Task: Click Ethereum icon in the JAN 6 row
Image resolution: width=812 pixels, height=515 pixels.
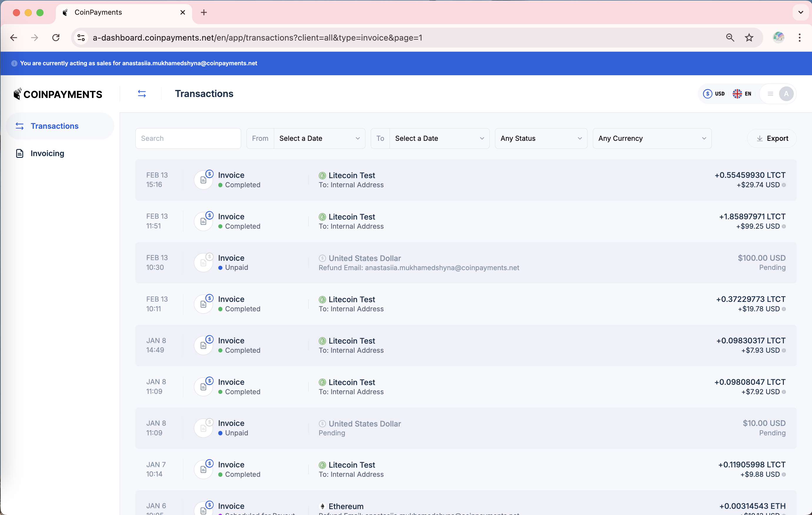Action: (322, 506)
